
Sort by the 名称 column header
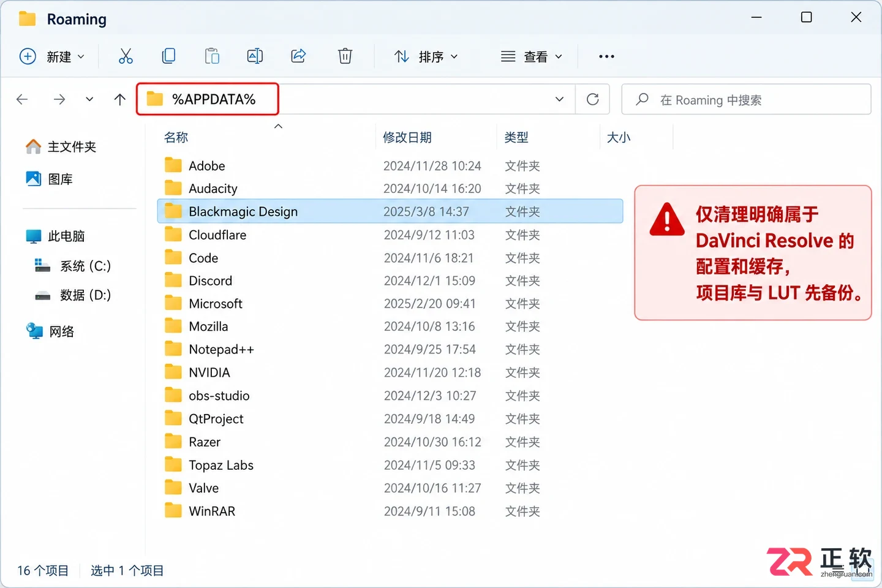click(176, 137)
